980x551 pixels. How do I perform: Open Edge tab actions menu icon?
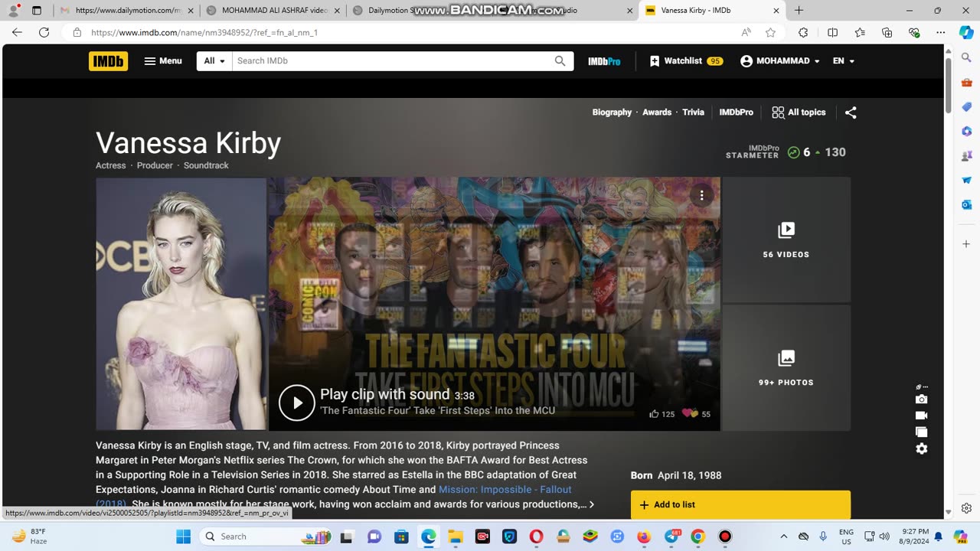[36, 11]
